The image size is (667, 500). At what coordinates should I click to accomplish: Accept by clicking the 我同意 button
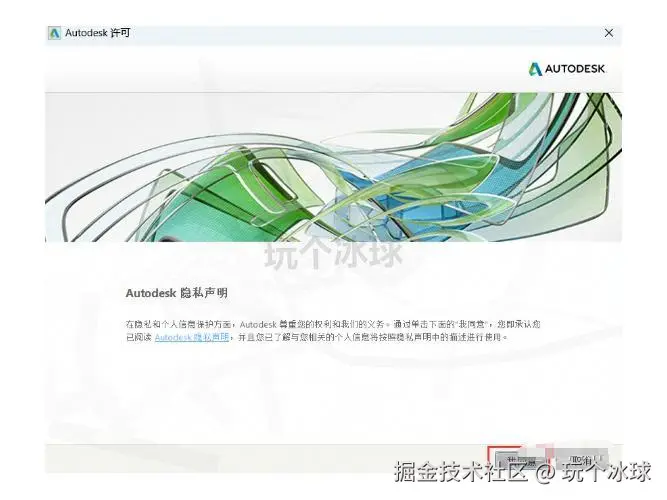pyautogui.click(x=520, y=459)
